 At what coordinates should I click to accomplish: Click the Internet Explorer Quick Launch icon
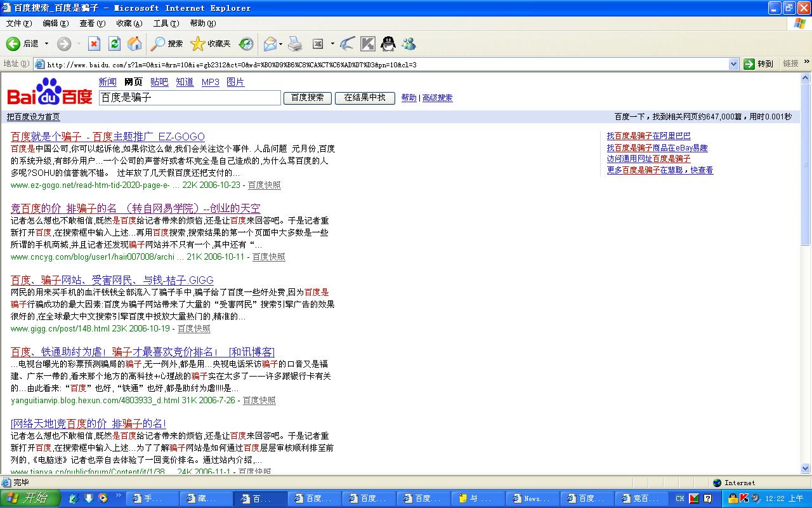(x=74, y=498)
